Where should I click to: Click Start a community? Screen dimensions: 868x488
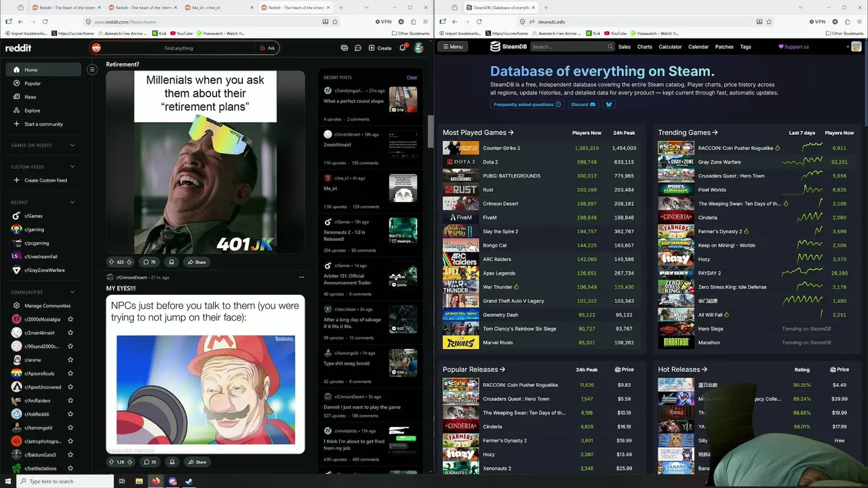[43, 124]
